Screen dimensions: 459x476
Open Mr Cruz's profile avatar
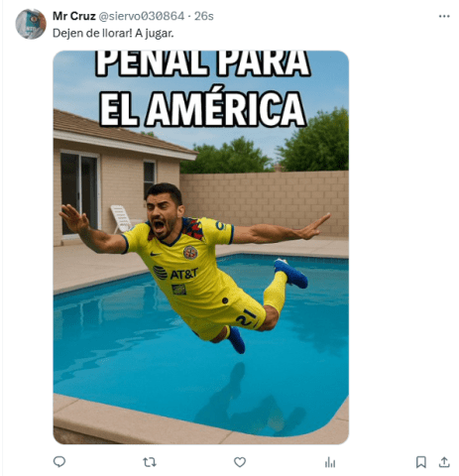pos(31,24)
